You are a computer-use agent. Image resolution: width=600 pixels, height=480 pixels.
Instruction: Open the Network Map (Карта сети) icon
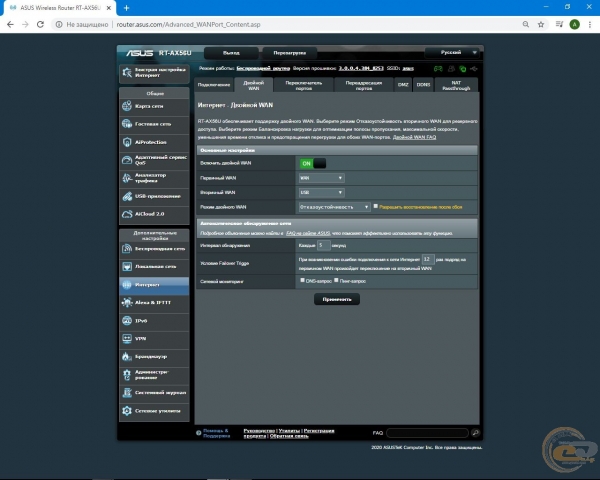(127, 106)
